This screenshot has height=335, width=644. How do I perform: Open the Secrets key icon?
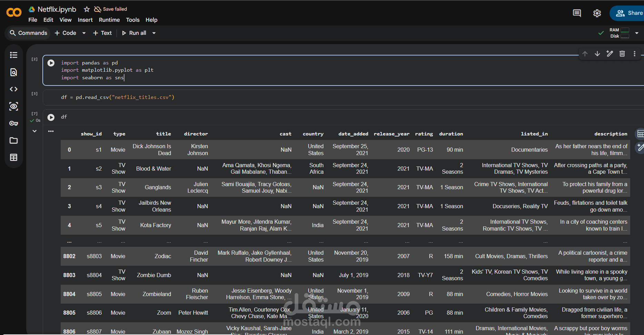[x=14, y=123]
